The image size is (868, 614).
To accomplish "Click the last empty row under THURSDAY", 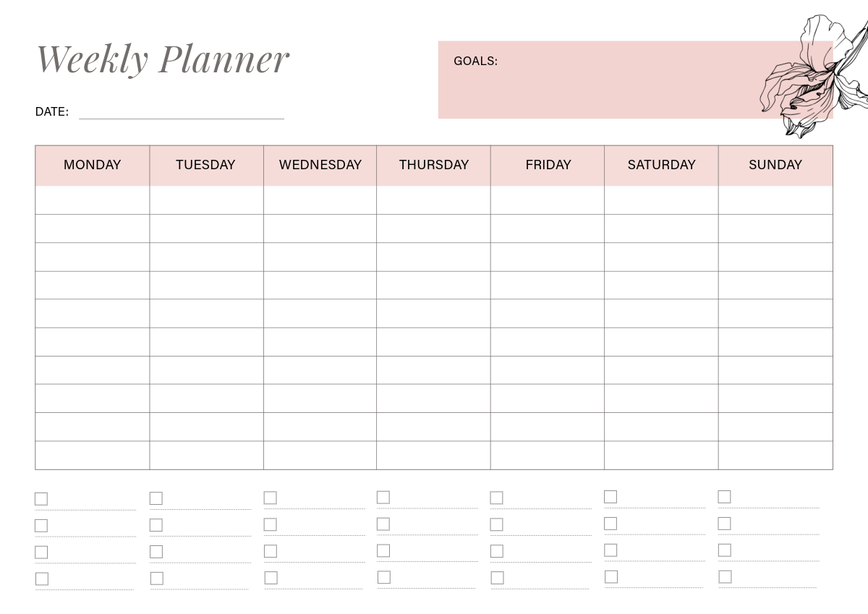I will 433,456.
